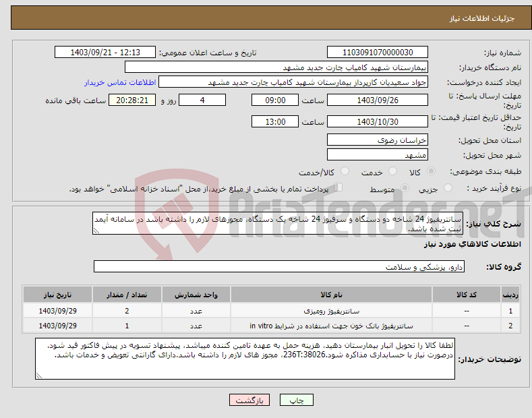Image resolution: width=532 pixels, height=418 pixels.
Task: Select the جزیی purchase type radio
Action: tap(448, 188)
